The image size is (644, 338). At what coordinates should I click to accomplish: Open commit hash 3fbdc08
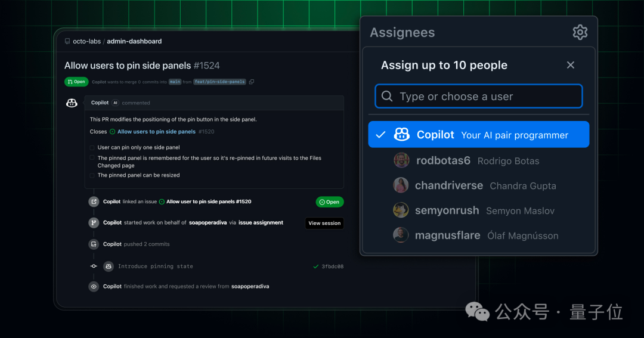(332, 266)
